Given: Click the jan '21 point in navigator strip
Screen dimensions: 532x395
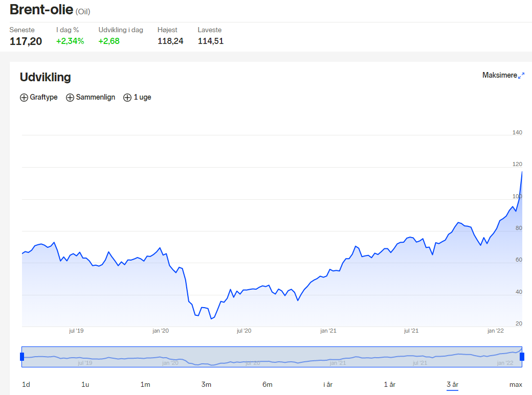Looking at the screenshot, I should pos(338,363).
